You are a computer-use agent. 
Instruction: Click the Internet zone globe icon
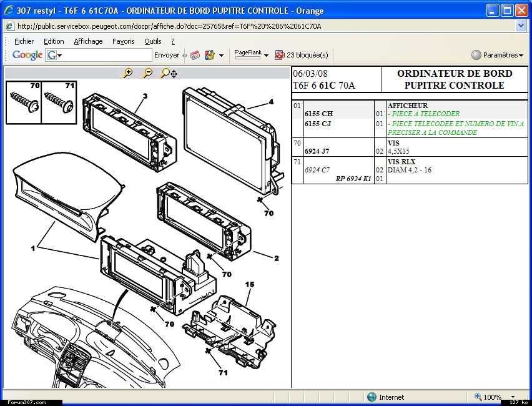pyautogui.click(x=372, y=397)
